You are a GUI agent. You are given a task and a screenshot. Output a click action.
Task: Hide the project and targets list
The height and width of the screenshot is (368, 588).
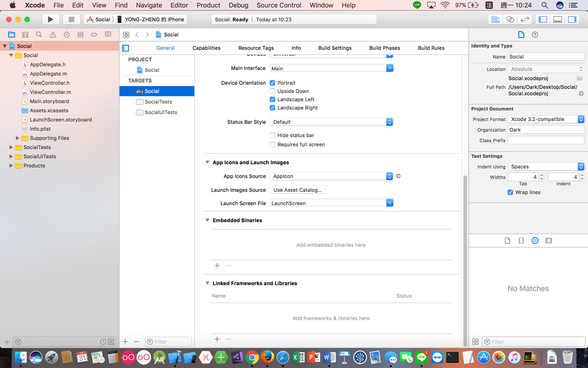click(126, 48)
